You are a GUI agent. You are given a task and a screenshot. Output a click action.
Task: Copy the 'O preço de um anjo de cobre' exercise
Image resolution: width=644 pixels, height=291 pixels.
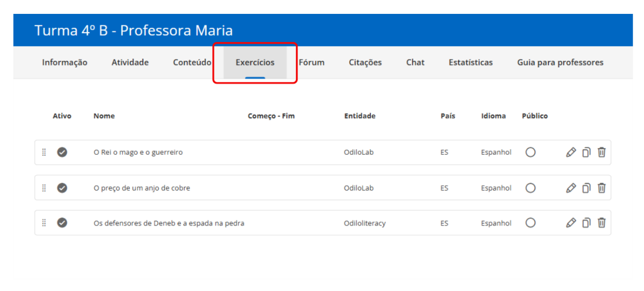coord(586,188)
